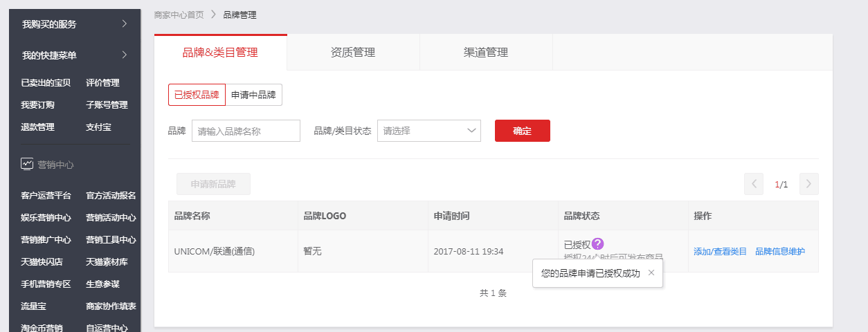Open 客户运营平台 in sidebar

click(x=46, y=196)
